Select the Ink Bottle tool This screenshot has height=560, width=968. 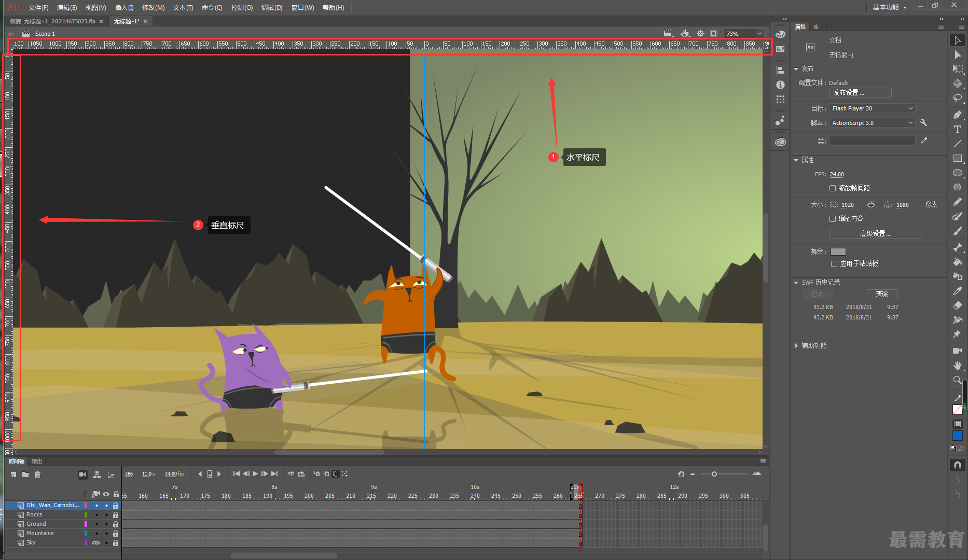click(958, 276)
